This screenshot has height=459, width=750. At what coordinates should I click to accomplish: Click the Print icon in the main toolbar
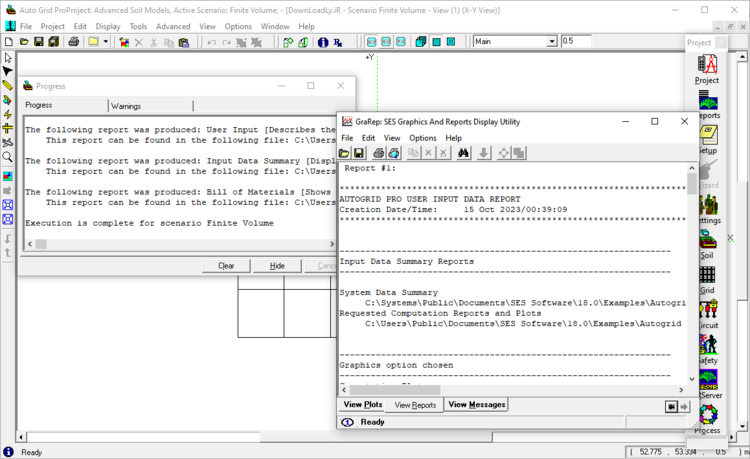click(73, 42)
